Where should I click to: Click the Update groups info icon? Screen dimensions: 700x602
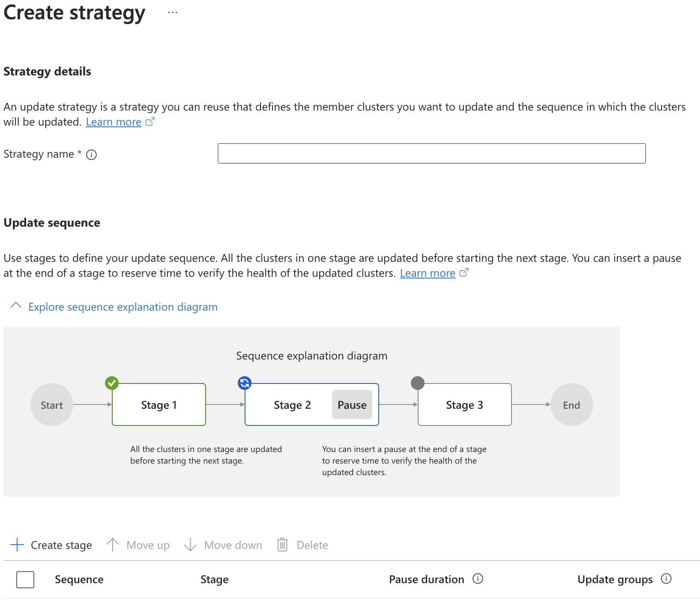[x=667, y=579]
